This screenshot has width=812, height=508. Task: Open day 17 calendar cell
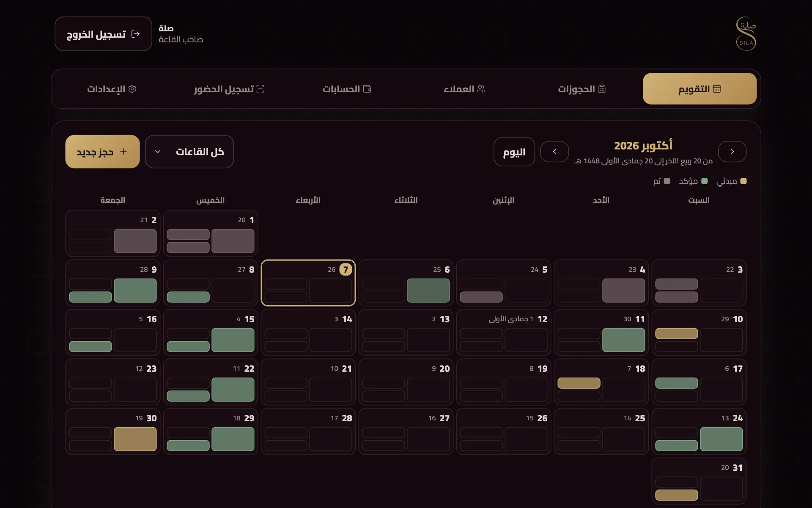(x=699, y=382)
